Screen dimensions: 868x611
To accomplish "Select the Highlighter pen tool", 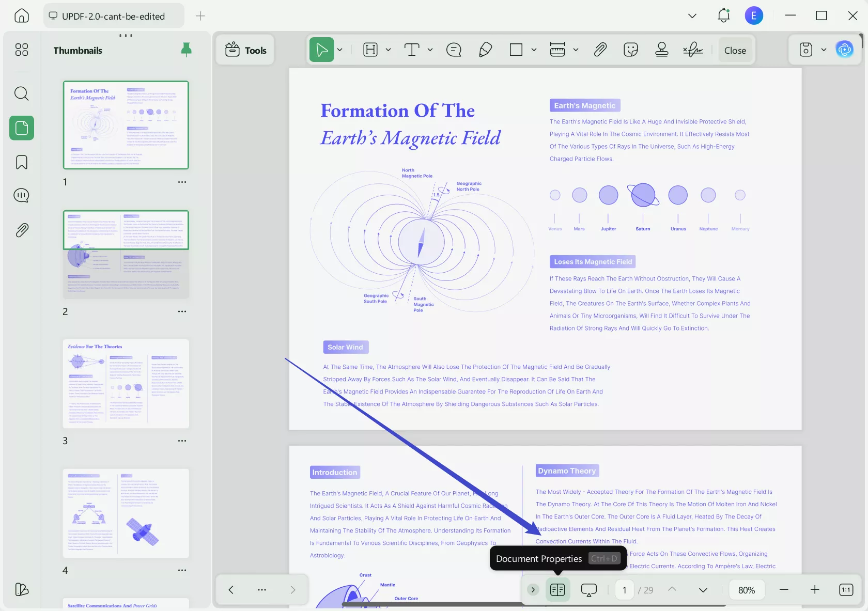I will tap(485, 50).
